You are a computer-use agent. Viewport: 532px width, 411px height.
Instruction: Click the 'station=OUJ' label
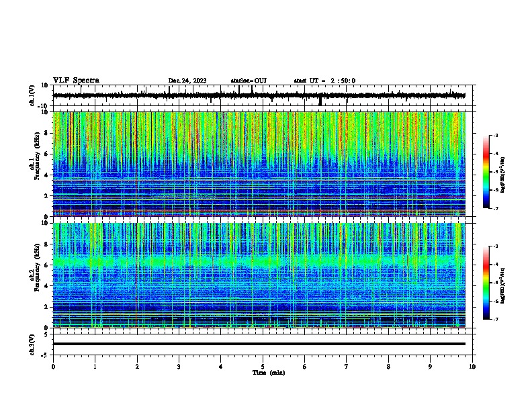(x=249, y=81)
